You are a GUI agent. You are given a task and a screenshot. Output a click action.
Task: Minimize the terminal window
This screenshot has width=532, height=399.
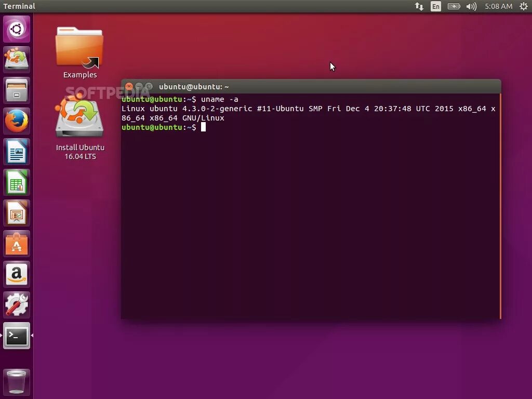point(139,87)
